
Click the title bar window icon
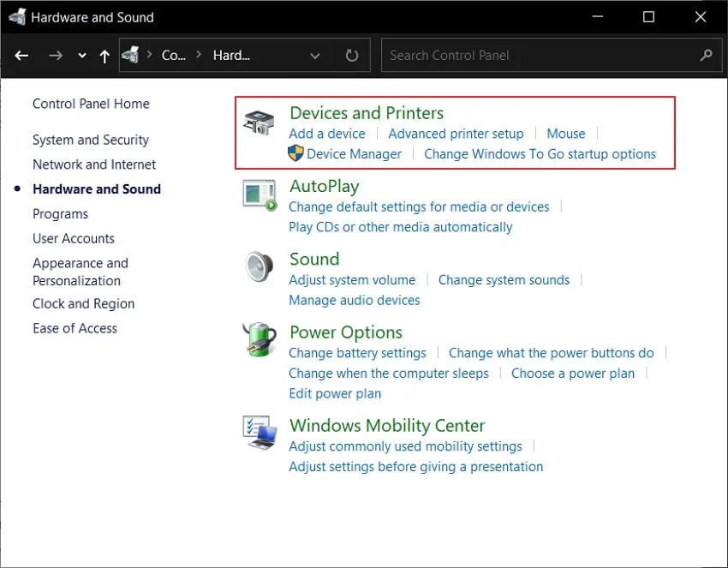pos(17,17)
